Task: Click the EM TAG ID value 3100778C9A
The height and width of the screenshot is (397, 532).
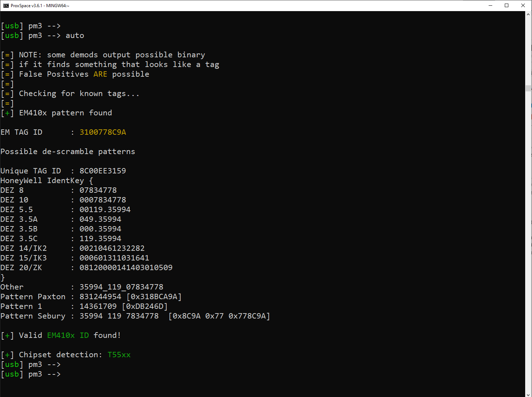Action: 103,132
